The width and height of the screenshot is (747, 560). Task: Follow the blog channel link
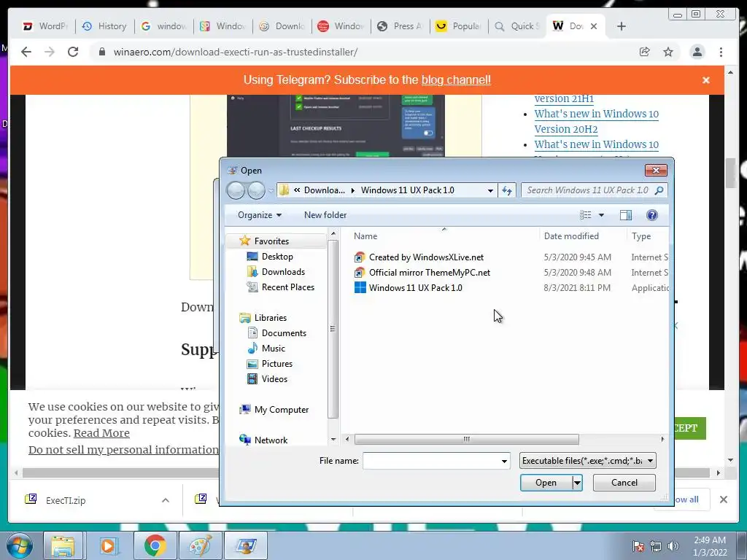456,80
